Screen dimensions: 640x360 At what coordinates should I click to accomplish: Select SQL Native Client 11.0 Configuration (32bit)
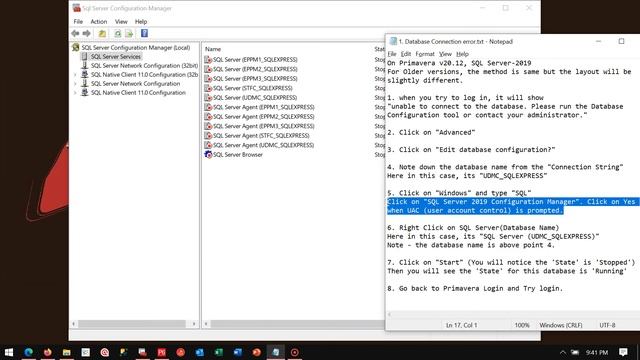[x=144, y=74]
